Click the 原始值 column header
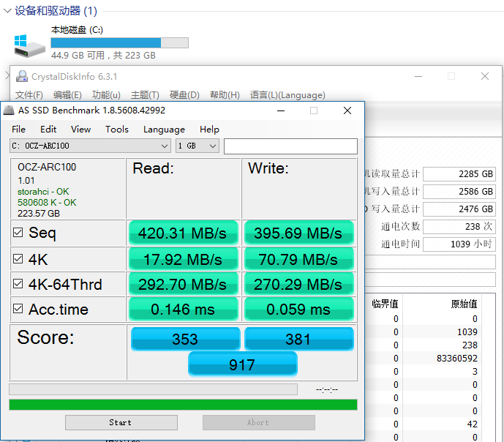Image resolution: width=504 pixels, height=442 pixels. pyautogui.click(x=464, y=304)
